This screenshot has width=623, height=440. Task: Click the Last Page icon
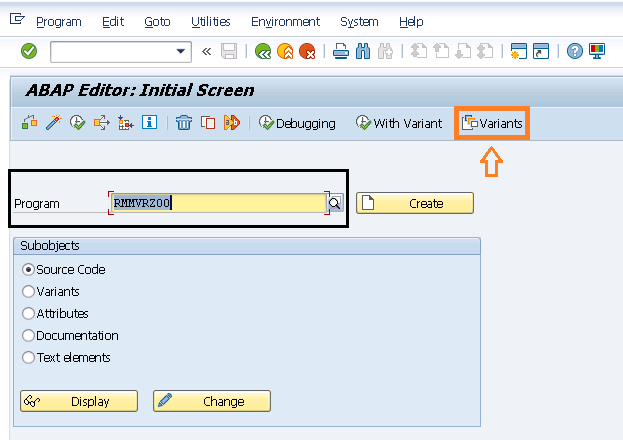pyautogui.click(x=485, y=51)
